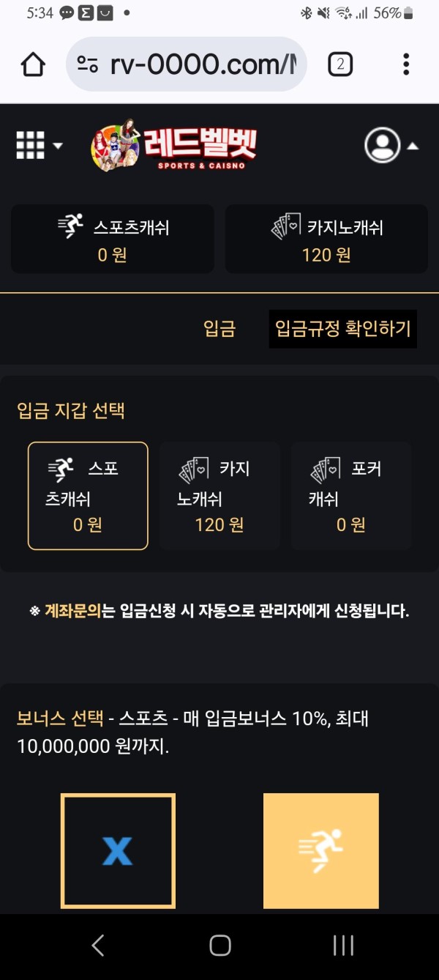This screenshot has width=439, height=980.
Task: Tap the site info icon in address bar
Action: tap(88, 64)
